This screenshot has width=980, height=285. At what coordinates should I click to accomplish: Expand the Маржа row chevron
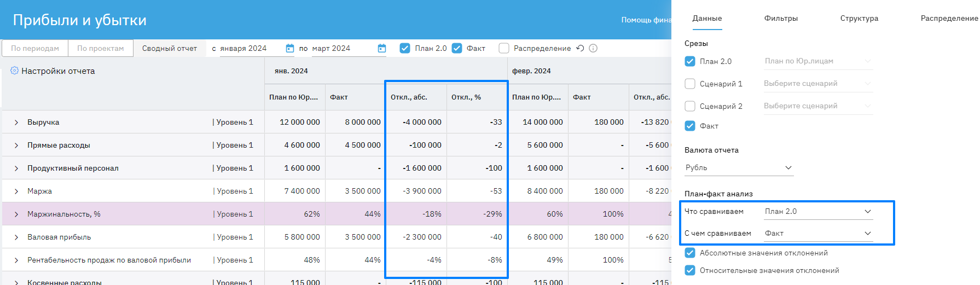pyautogui.click(x=16, y=191)
